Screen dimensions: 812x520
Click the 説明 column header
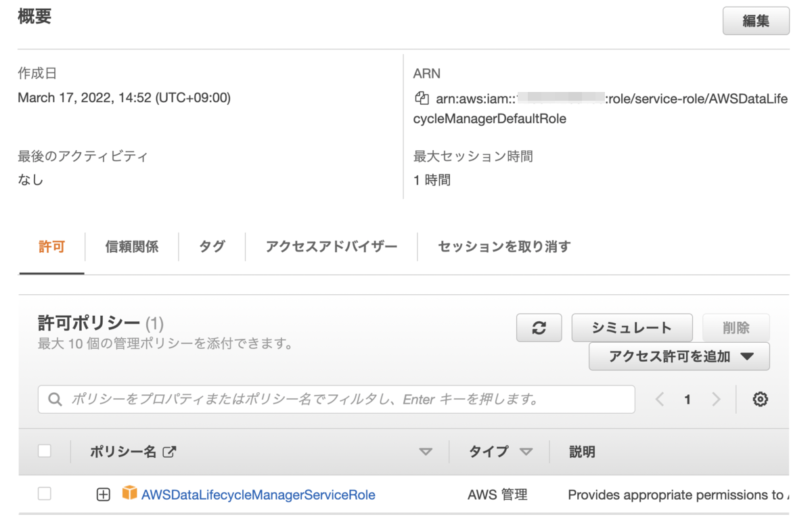pyautogui.click(x=582, y=452)
